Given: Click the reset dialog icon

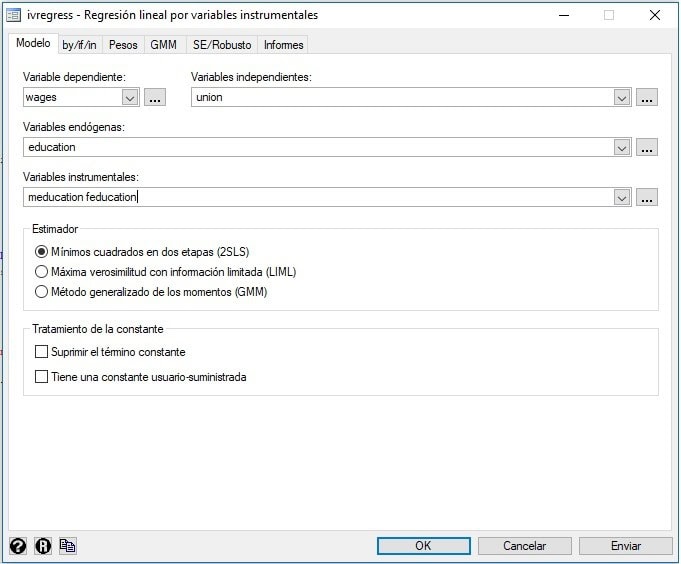Looking at the screenshot, I should (43, 545).
